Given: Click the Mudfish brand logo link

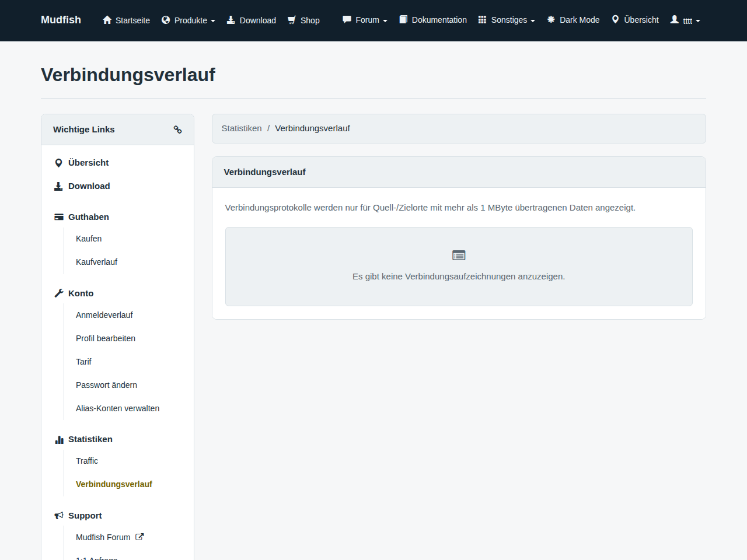Looking at the screenshot, I should 61,20.
